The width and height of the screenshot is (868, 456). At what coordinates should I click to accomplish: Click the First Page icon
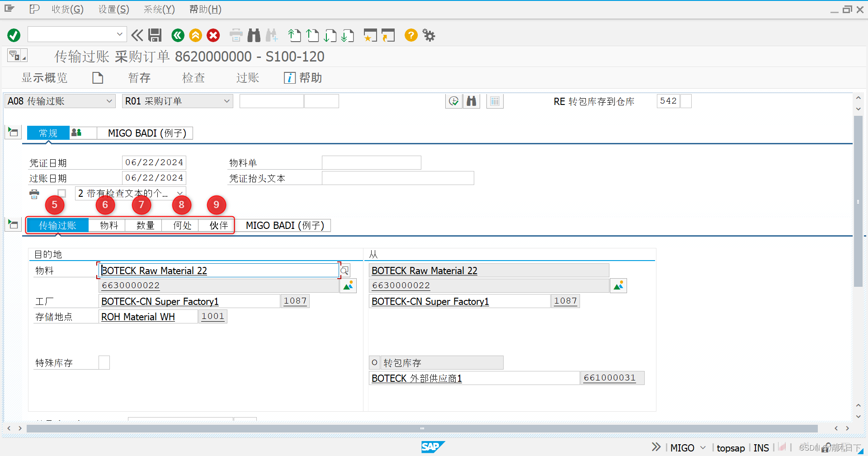(x=294, y=35)
